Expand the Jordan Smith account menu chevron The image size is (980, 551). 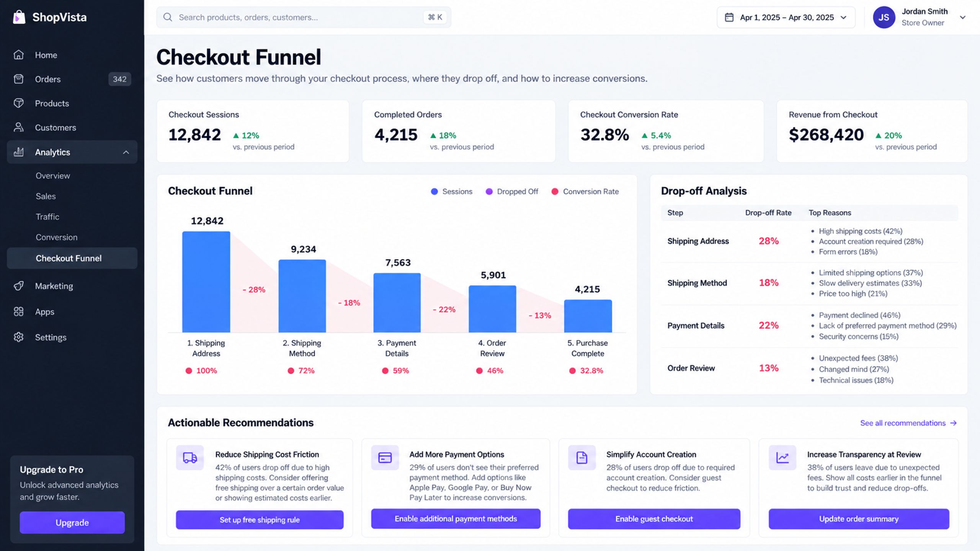[x=963, y=17]
